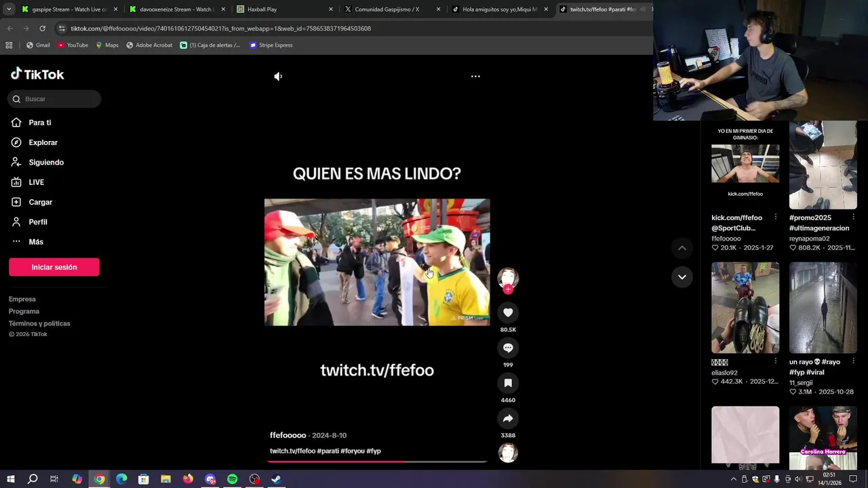Open the ffefoooo username link
This screenshot has width=868, height=488.
pyautogui.click(x=288, y=435)
